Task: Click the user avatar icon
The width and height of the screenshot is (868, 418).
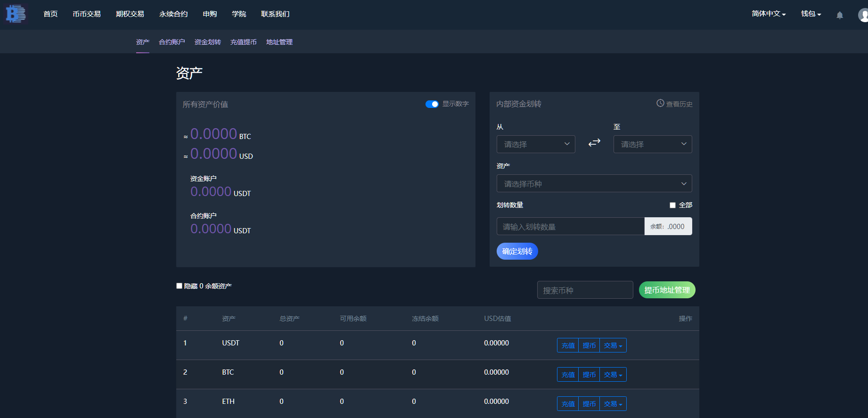Action: [863, 15]
